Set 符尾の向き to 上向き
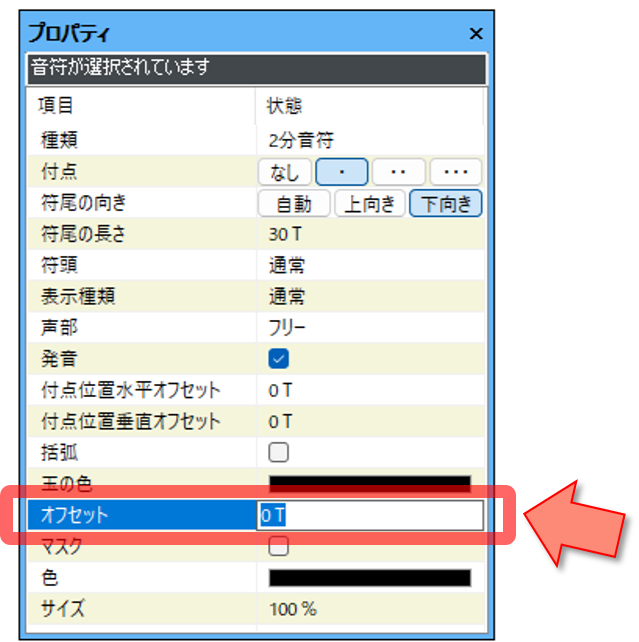The height and width of the screenshot is (642, 639). pos(370,204)
